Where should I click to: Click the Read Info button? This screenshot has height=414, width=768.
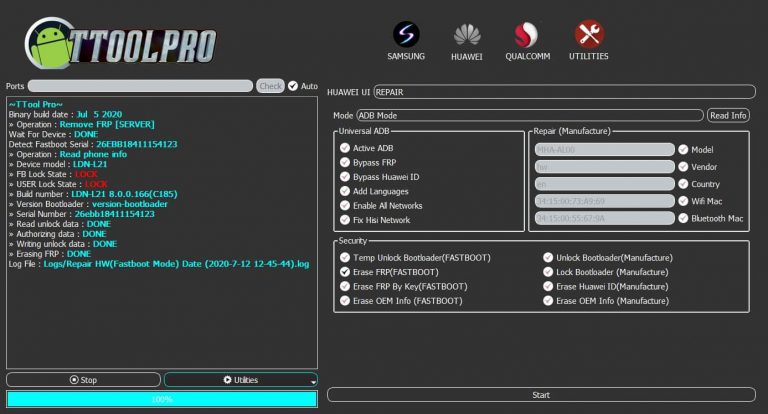click(x=728, y=115)
